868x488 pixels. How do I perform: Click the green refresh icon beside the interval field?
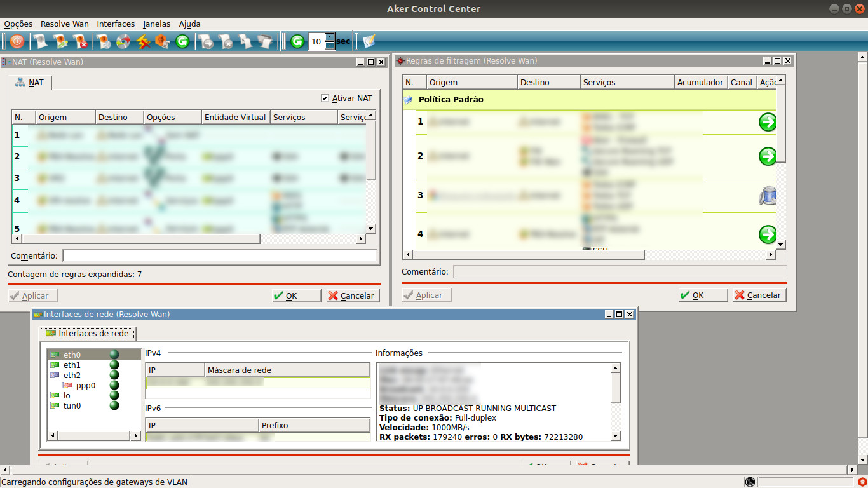(x=297, y=42)
